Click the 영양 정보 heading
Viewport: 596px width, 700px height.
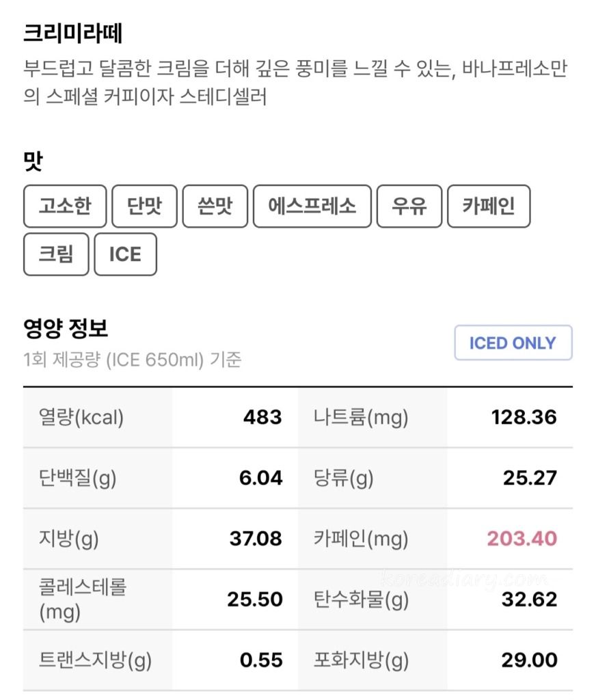coord(66,328)
